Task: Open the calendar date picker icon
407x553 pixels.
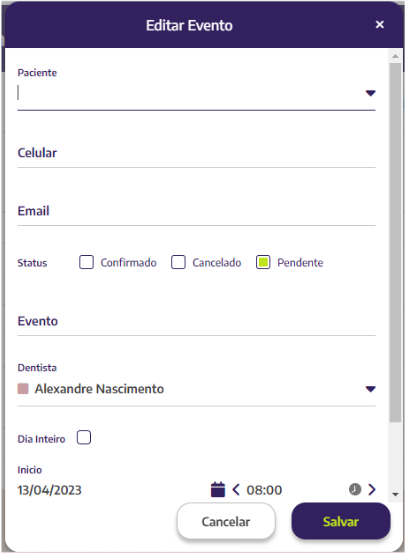Action: click(x=218, y=489)
